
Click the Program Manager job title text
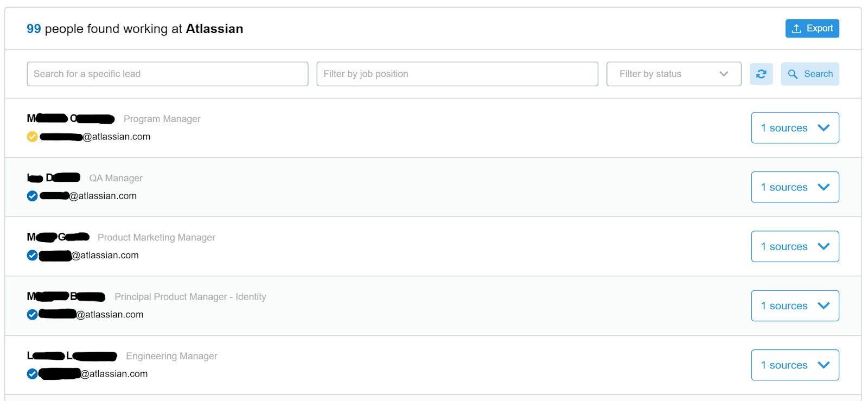[162, 119]
